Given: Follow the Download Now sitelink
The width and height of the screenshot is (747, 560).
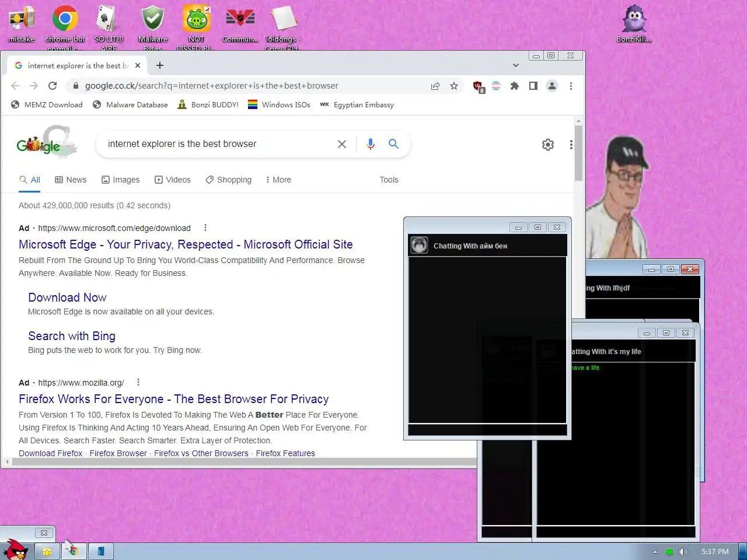Looking at the screenshot, I should (x=67, y=297).
